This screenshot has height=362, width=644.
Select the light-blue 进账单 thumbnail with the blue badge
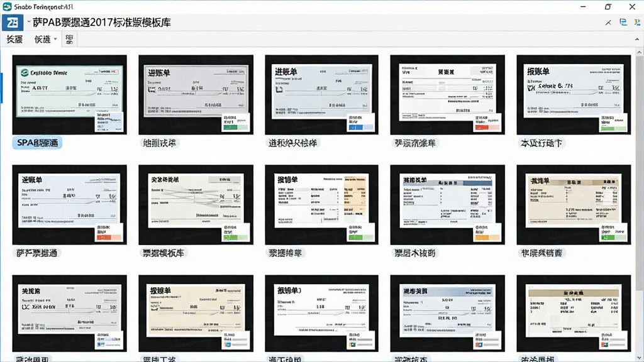(321, 95)
